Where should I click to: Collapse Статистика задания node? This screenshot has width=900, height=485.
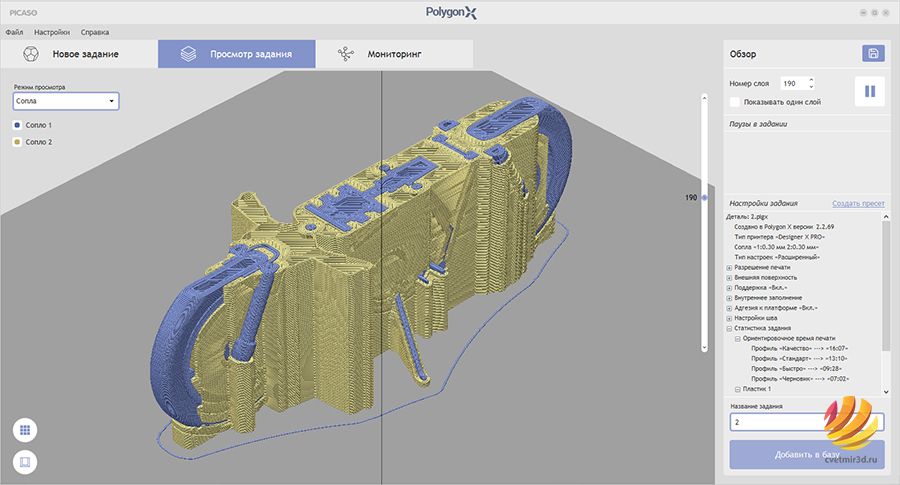click(730, 329)
